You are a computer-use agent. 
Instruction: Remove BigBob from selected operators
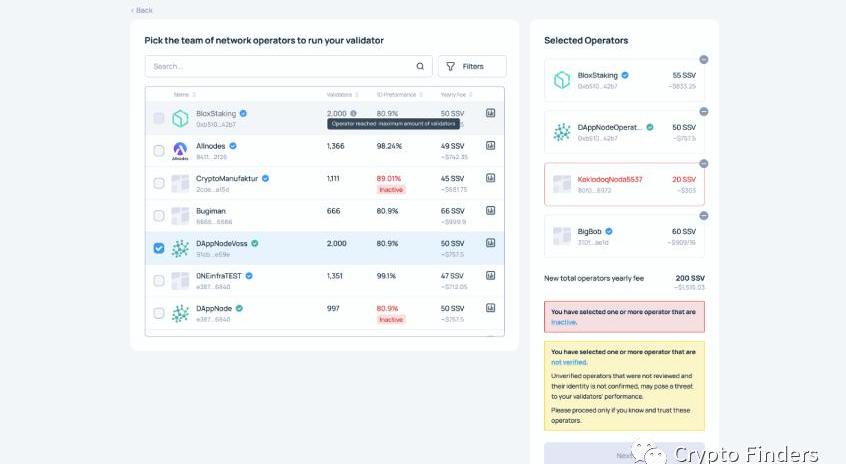tap(704, 216)
